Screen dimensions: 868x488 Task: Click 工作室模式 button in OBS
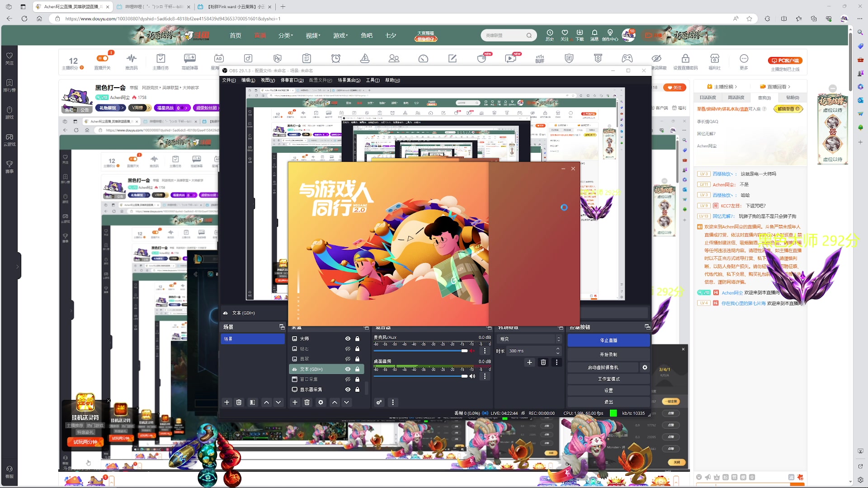point(609,379)
